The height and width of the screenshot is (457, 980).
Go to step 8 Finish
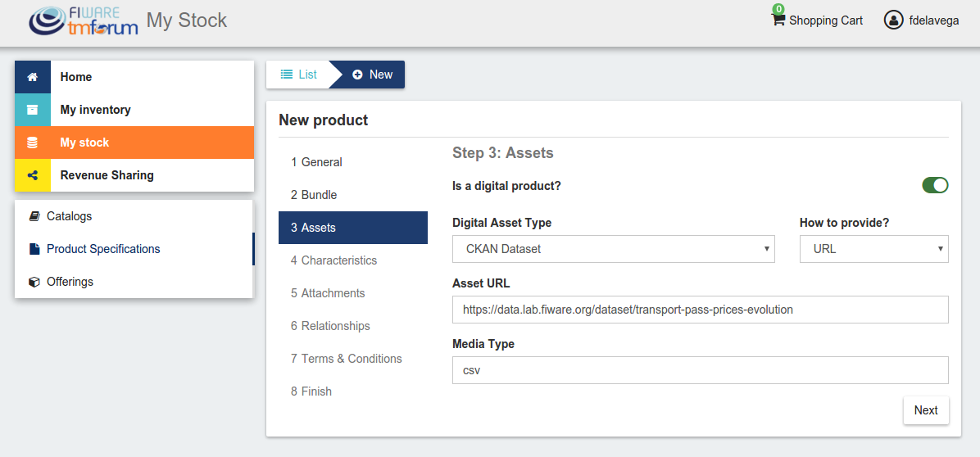click(x=353, y=391)
